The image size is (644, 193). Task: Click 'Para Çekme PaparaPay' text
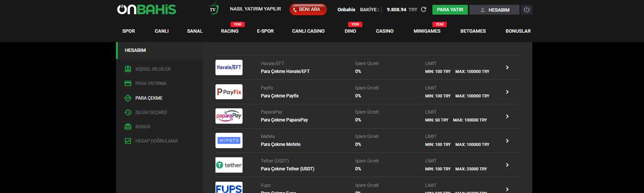284,120
